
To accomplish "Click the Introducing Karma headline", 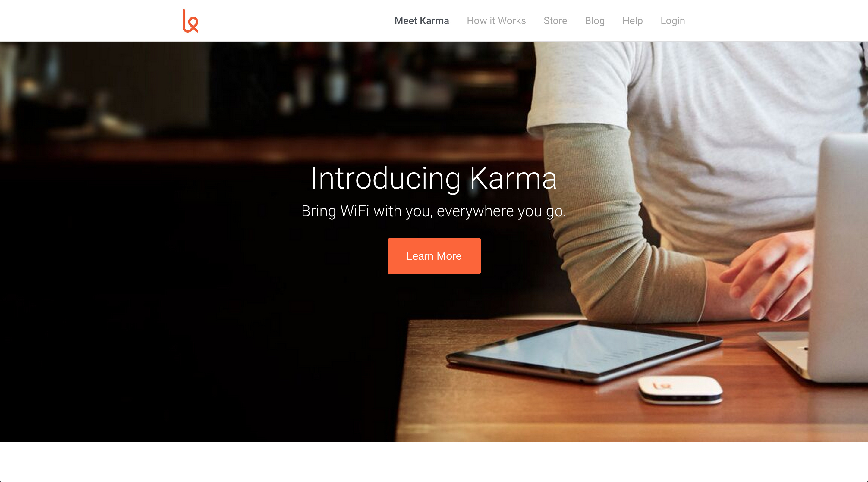I will click(434, 179).
